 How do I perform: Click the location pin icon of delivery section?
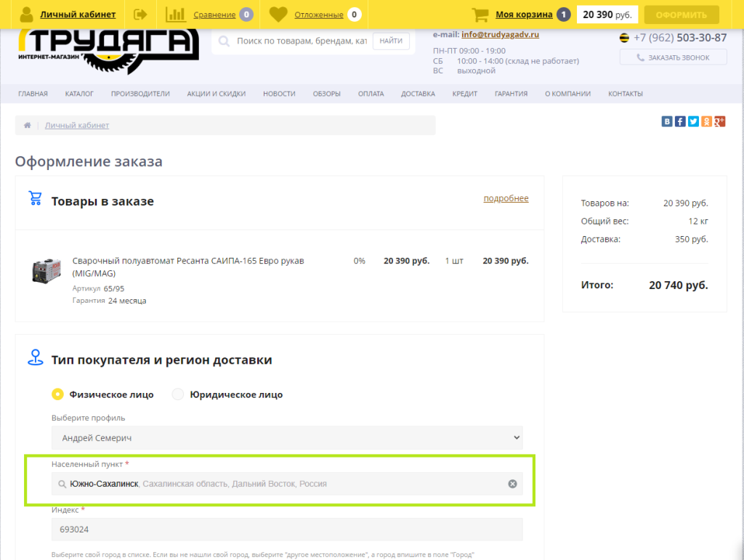coord(35,357)
